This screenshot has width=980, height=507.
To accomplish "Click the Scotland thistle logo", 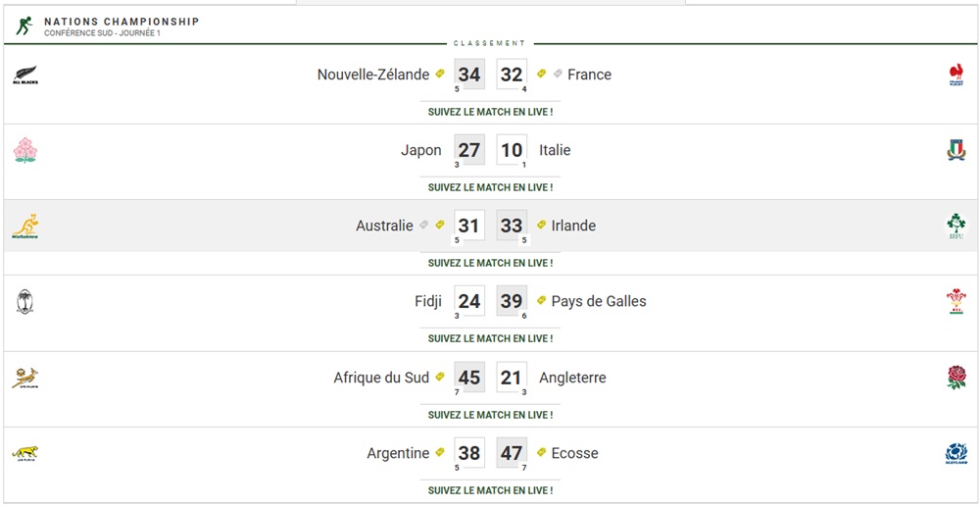I will pyautogui.click(x=955, y=453).
